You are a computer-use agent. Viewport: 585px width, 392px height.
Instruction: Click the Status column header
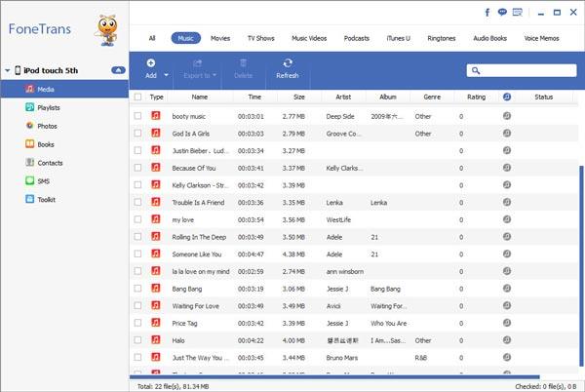[544, 97]
